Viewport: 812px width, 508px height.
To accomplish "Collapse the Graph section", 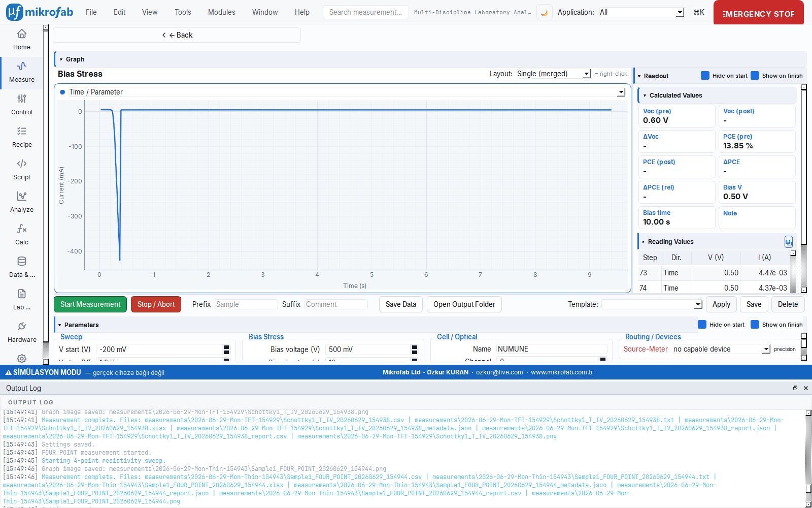I will [x=61, y=59].
